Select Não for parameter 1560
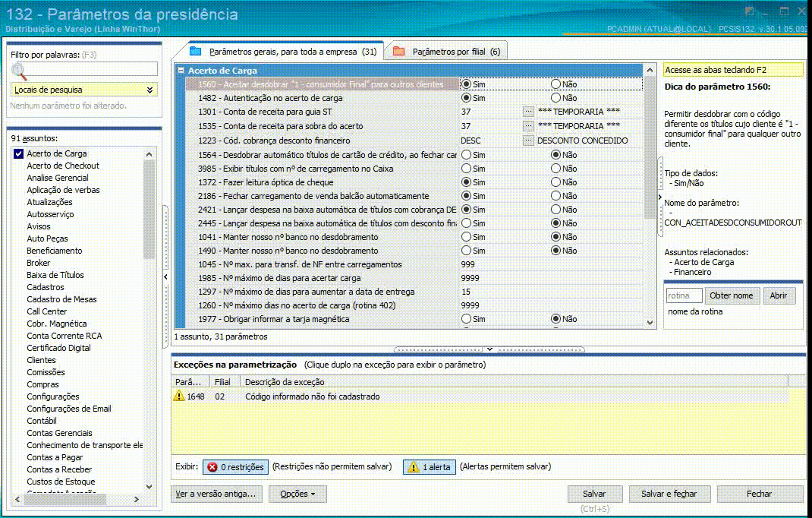 555,84
